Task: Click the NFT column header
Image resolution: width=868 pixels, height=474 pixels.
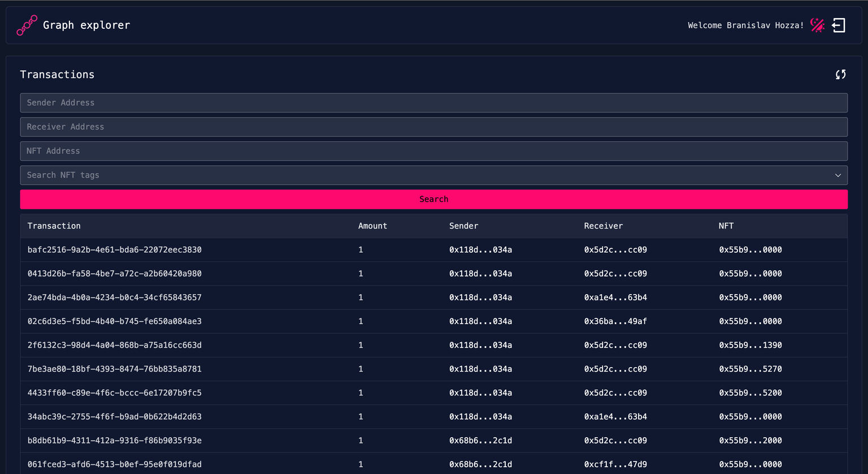Action: click(726, 226)
